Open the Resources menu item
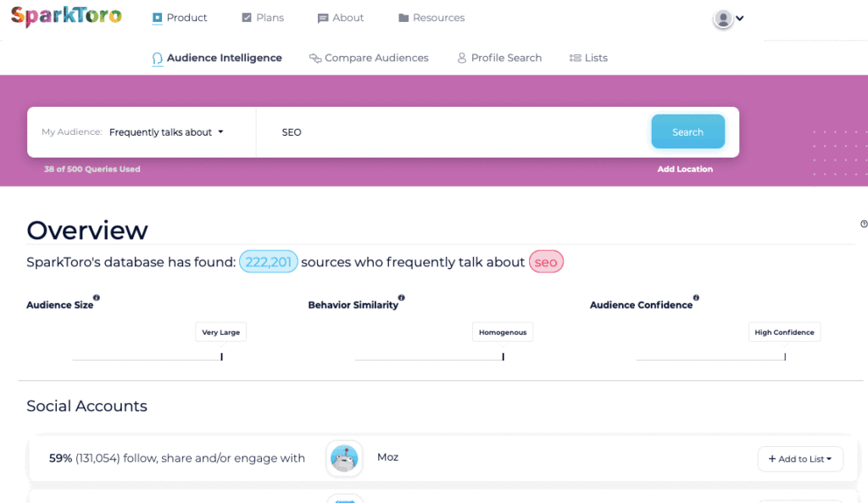The image size is (868, 503). (431, 18)
